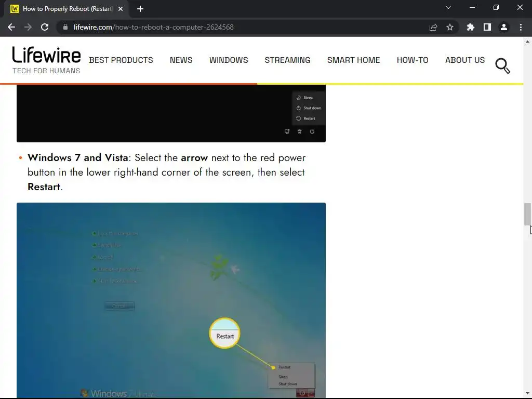
Task: Open the ABOUT US menu
Action: (x=465, y=60)
